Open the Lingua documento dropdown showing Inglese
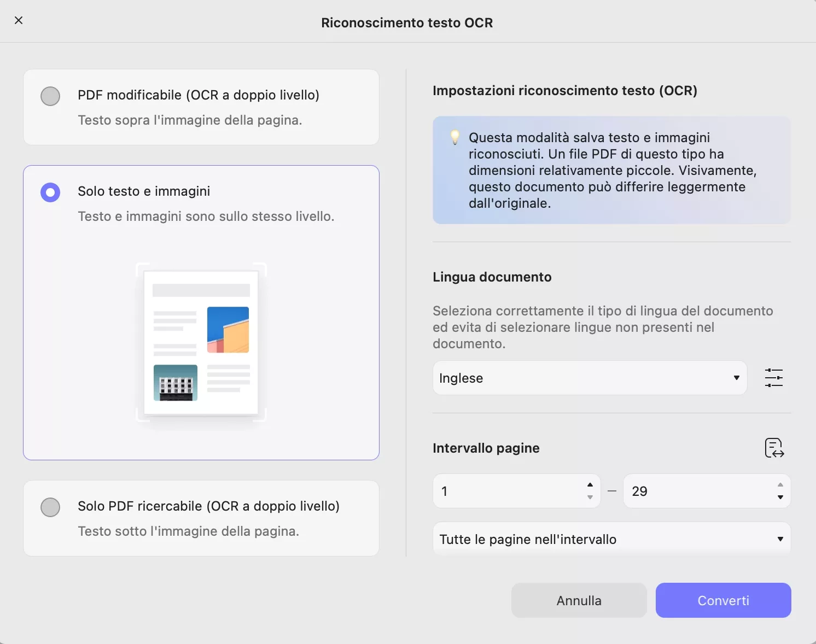Viewport: 816px width, 644px height. pyautogui.click(x=590, y=378)
